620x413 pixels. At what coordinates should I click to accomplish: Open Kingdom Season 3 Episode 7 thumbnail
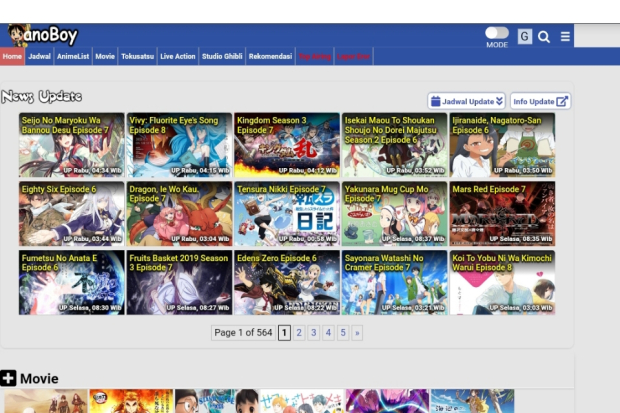(x=287, y=146)
